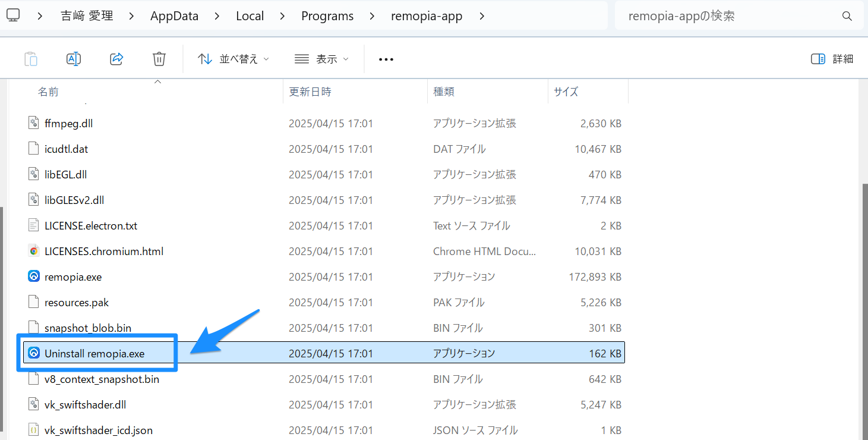
Task: Click the Chrome icon of LICENSES.chromium.html
Action: [x=34, y=252]
